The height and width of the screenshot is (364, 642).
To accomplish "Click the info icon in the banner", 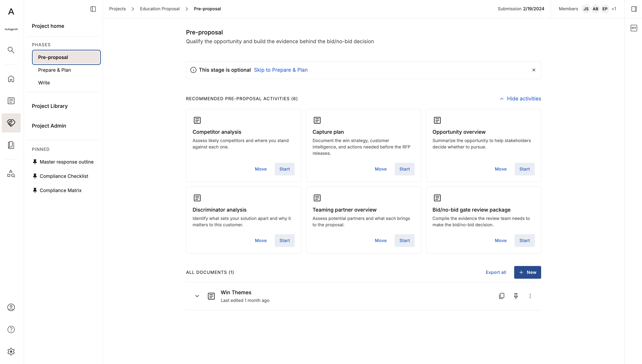I will 193,70.
